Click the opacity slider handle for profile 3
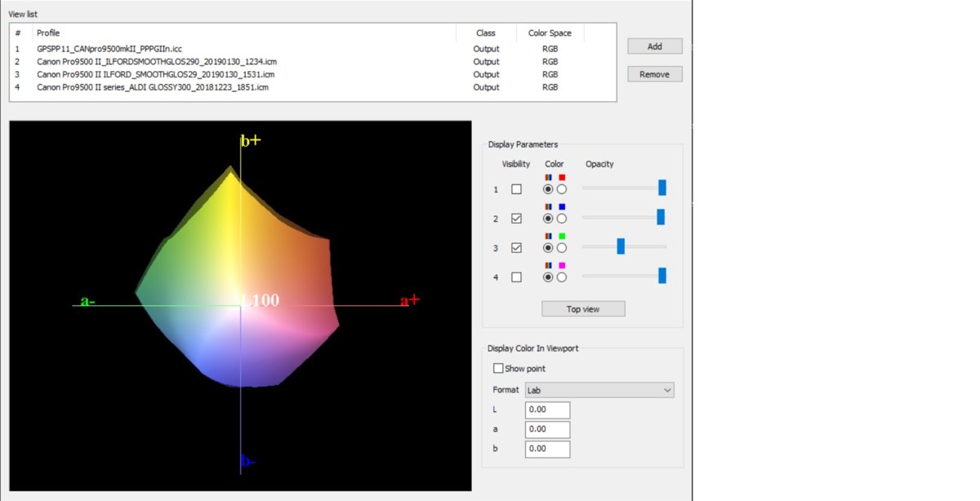 click(621, 246)
